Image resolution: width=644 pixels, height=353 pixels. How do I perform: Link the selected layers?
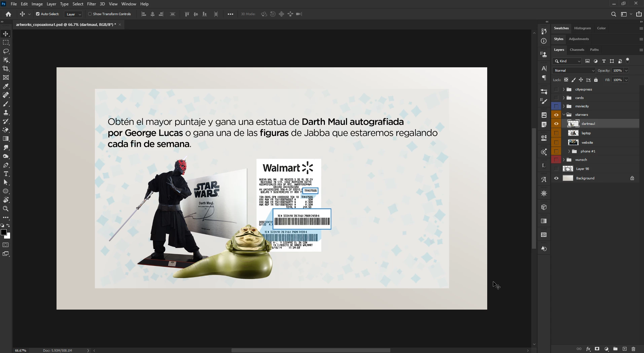[x=579, y=349]
